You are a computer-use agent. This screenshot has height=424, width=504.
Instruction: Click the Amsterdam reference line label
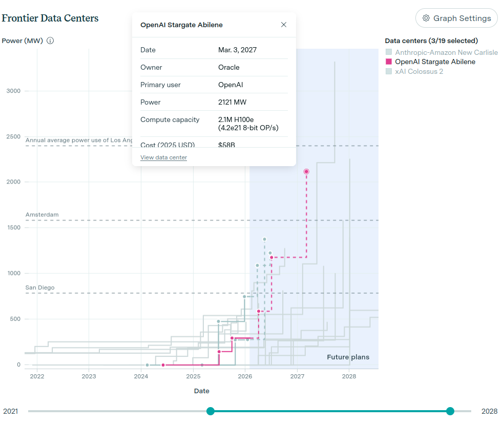[x=42, y=214]
